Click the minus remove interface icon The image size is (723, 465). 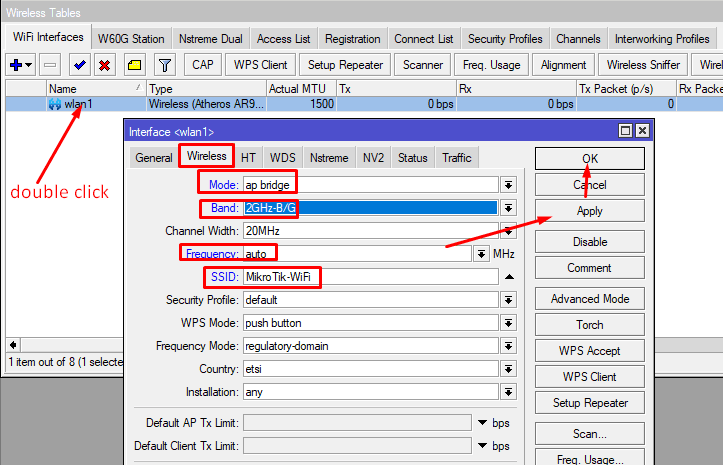(x=50, y=65)
